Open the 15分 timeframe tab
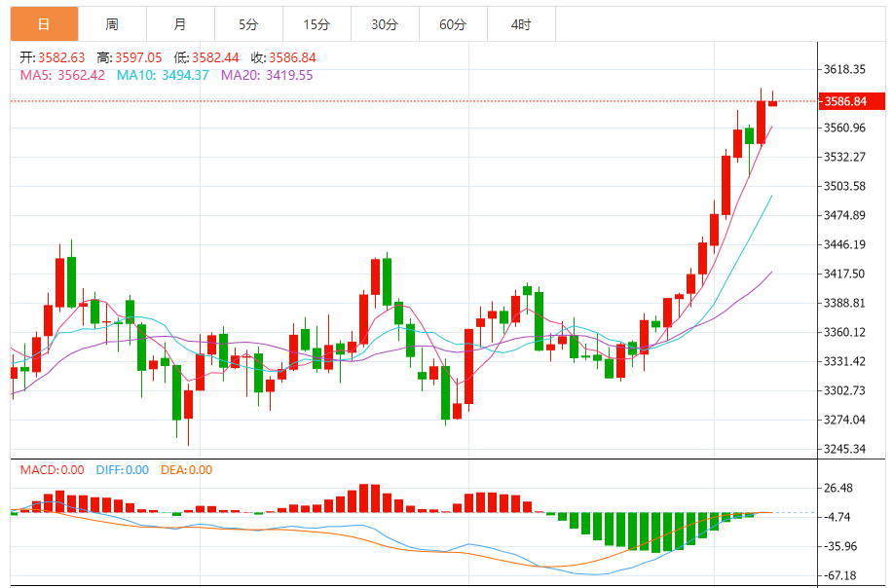 [316, 24]
